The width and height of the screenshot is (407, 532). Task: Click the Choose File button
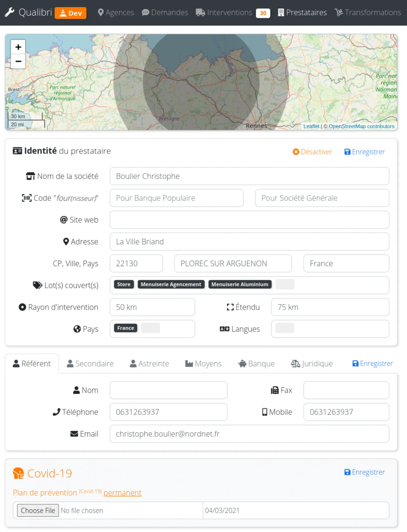coord(38,510)
